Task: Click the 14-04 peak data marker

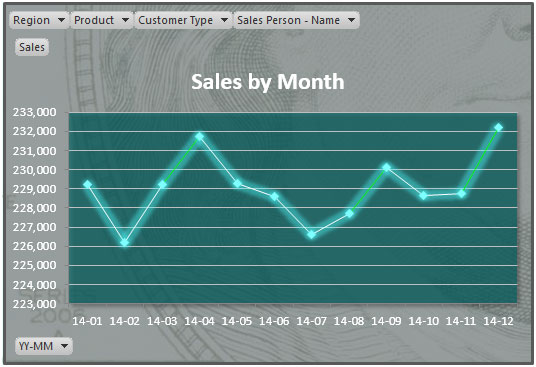Action: [199, 137]
